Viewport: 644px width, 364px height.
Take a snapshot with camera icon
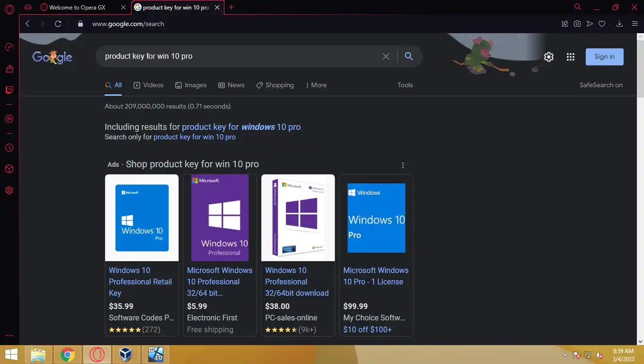pyautogui.click(x=577, y=24)
